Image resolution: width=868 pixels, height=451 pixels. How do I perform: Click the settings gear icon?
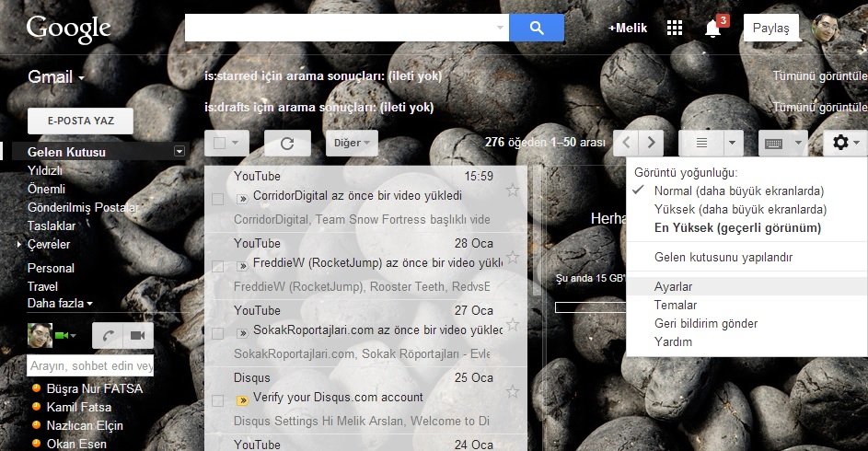click(840, 143)
